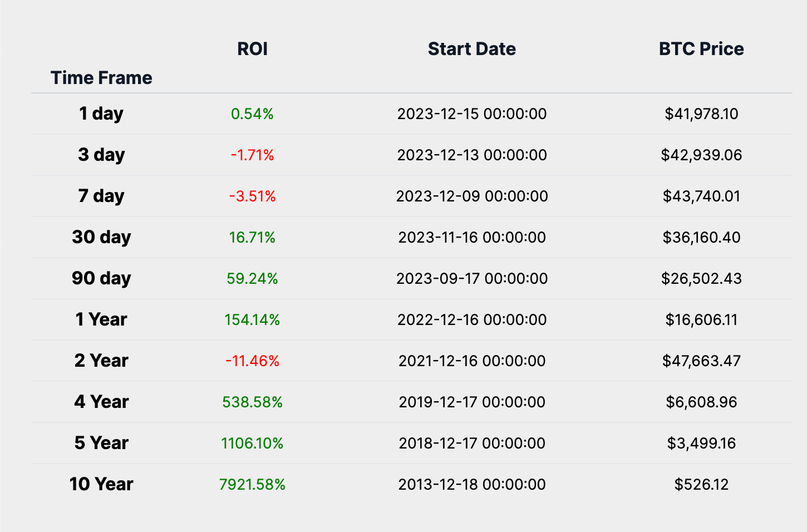
Task: Click the $6,608.96 BTC price cell
Action: (701, 402)
